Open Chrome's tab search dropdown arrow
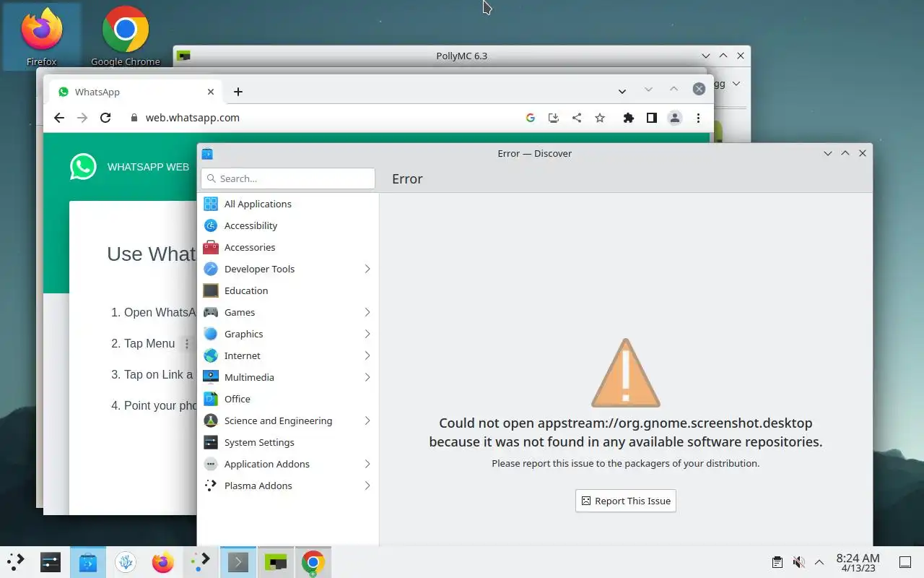This screenshot has width=924, height=578. (622, 91)
